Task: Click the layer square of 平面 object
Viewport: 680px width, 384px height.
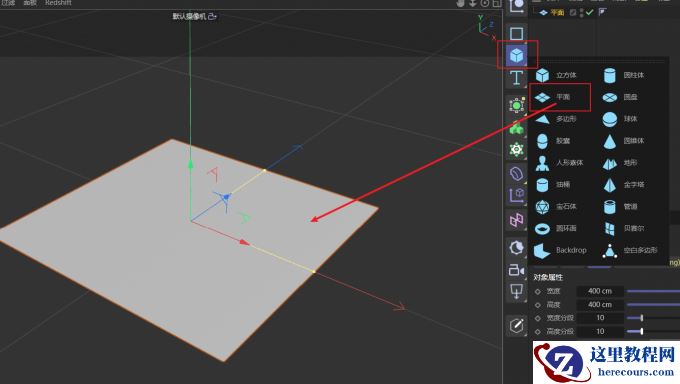Action: 573,13
